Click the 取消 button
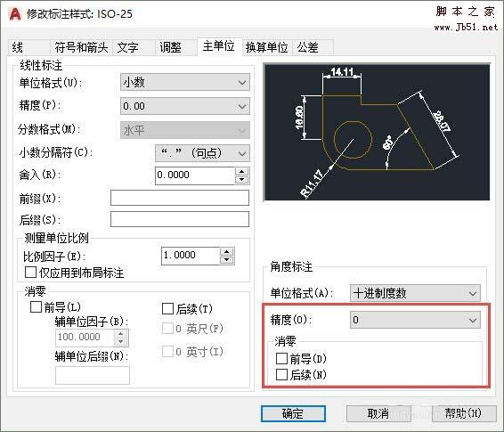Screen dimensions: 504x432 [378, 413]
